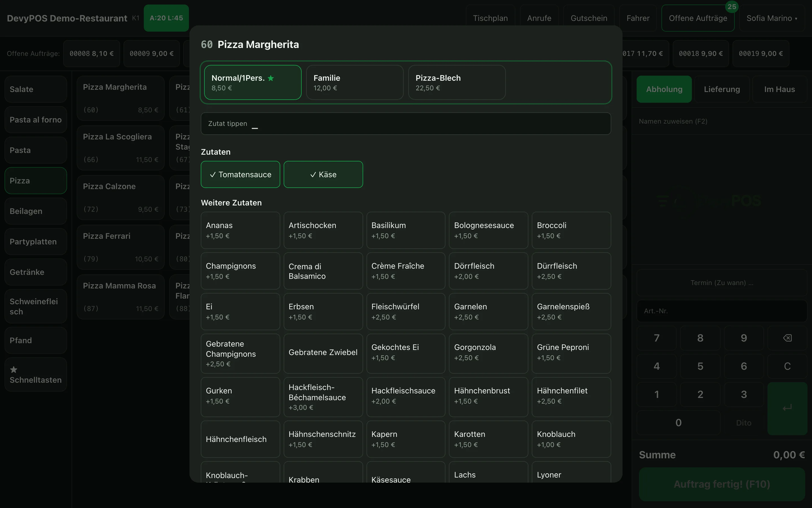The height and width of the screenshot is (508, 812).
Task: Open the Tischplan tab
Action: click(x=490, y=18)
